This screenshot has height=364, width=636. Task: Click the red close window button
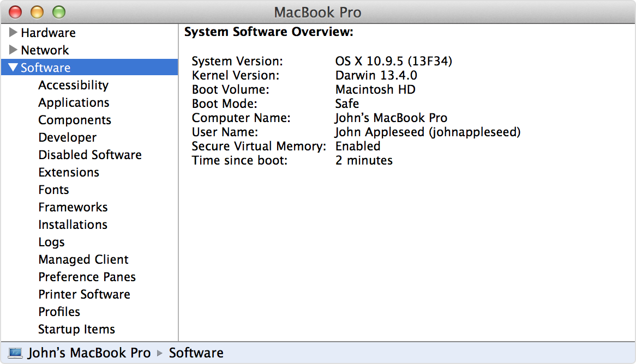coord(16,11)
